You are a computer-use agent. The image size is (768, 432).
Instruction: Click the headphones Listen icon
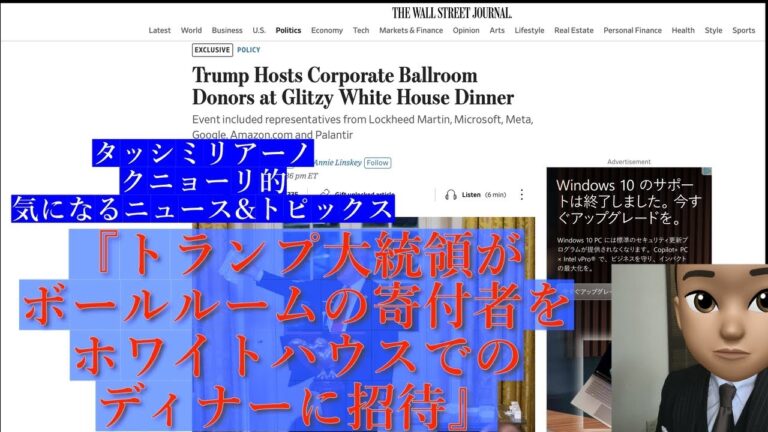[x=451, y=195]
